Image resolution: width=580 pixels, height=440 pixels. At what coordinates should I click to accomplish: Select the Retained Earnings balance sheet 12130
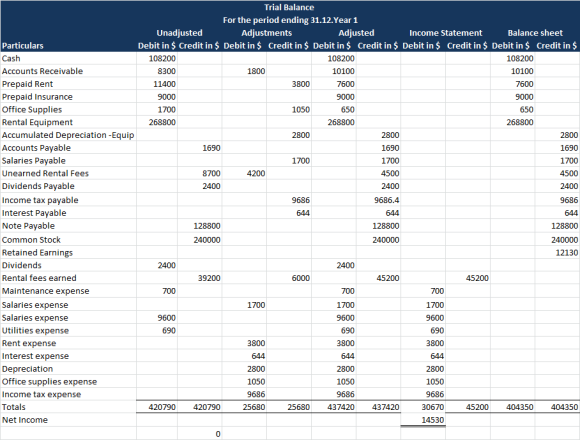click(557, 253)
